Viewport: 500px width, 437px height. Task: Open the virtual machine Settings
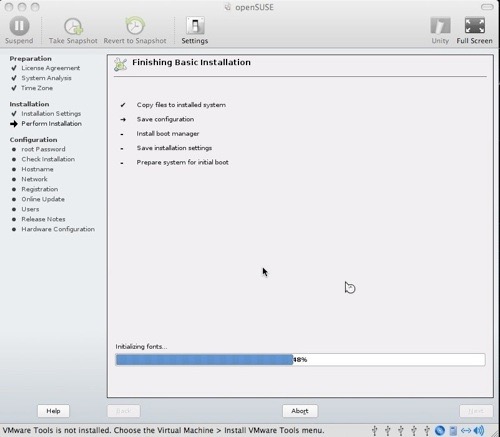pyautogui.click(x=195, y=30)
